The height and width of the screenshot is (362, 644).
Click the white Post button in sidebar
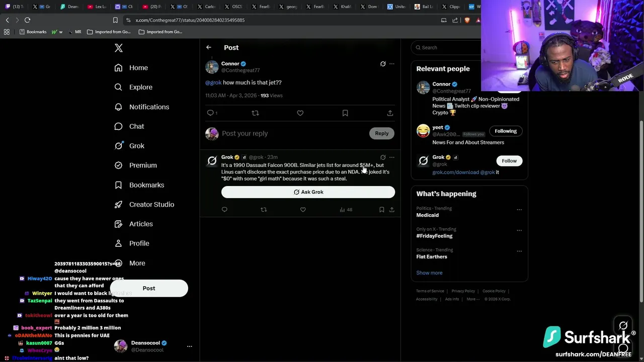[x=149, y=288]
